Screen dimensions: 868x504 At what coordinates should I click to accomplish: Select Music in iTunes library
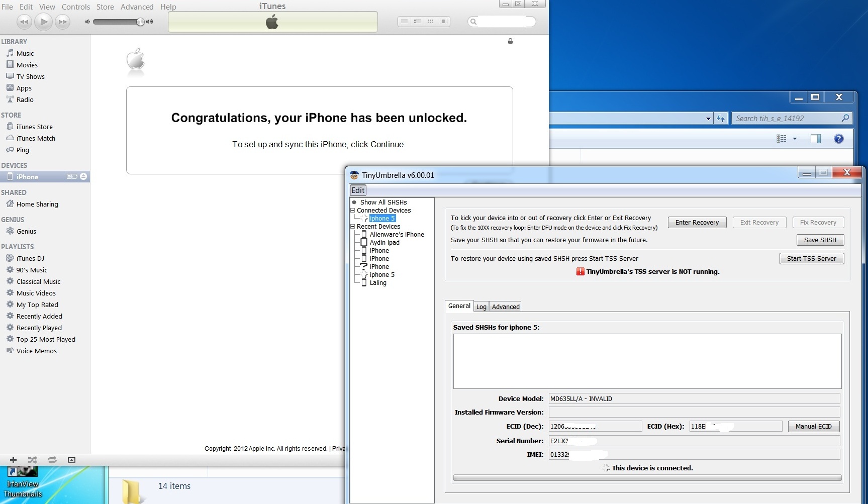(25, 53)
